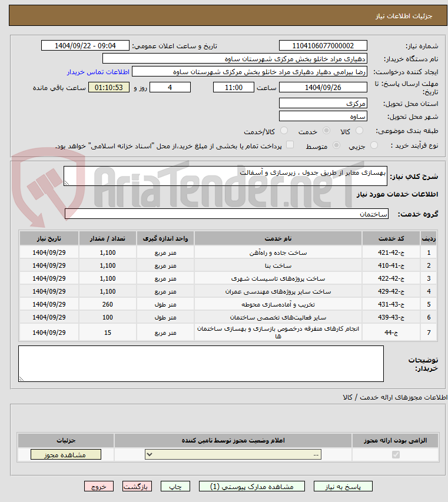Select the خدمت radio button

pyautogui.click(x=326, y=131)
